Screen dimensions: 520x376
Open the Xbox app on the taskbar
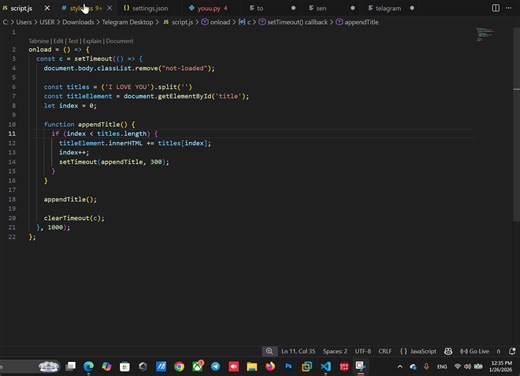(198, 367)
